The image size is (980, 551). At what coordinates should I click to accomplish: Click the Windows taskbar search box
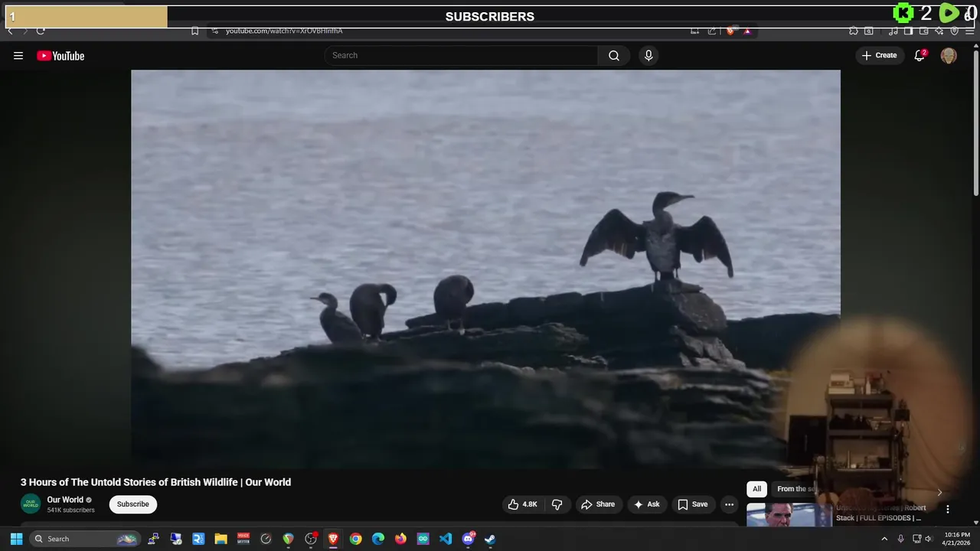85,539
